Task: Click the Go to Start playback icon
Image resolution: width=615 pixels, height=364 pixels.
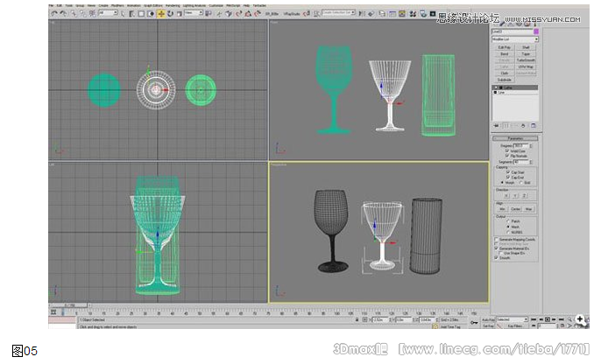Action: pyautogui.click(x=534, y=319)
